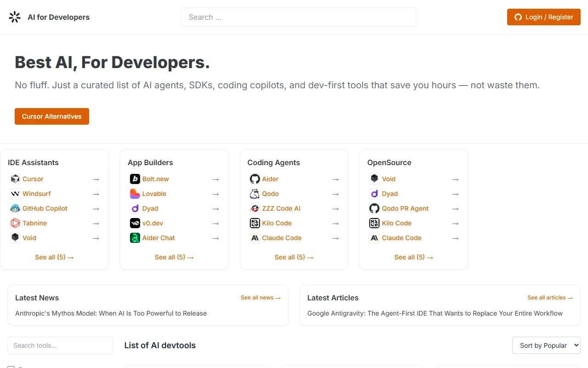Click the ZZZ Code AI icon

255,208
